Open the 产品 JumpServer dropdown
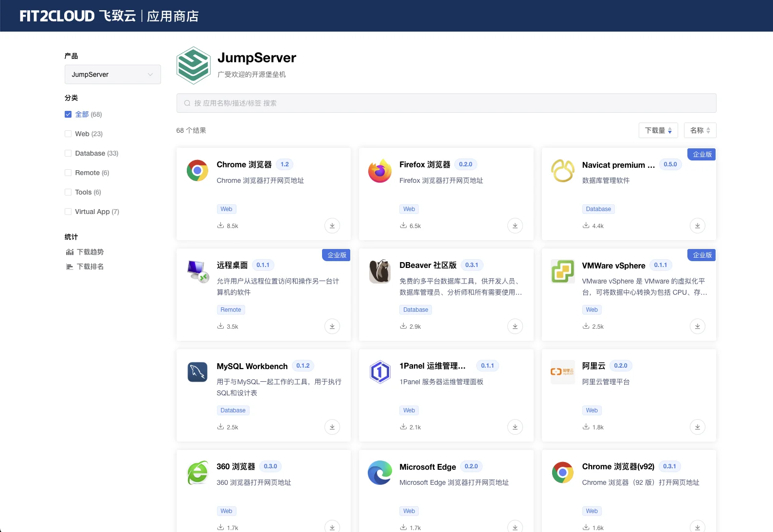The width and height of the screenshot is (773, 532). (x=113, y=74)
